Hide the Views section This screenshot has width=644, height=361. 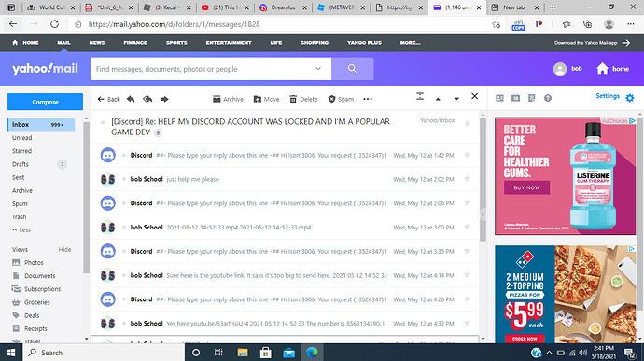pos(64,249)
